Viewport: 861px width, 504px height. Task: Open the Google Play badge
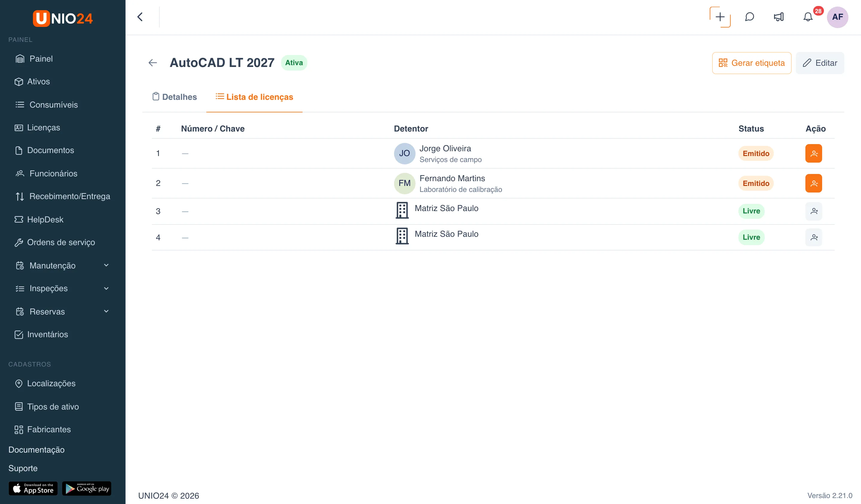click(87, 488)
